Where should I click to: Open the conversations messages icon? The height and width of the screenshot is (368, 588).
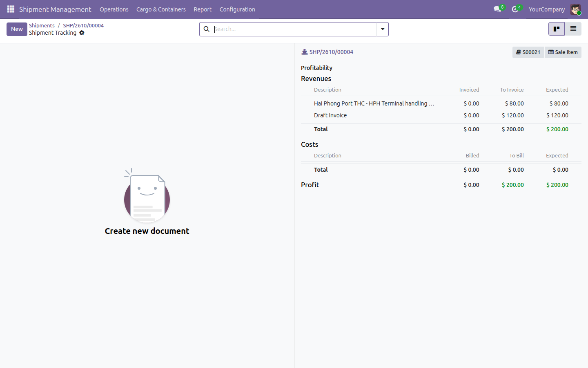(x=497, y=9)
